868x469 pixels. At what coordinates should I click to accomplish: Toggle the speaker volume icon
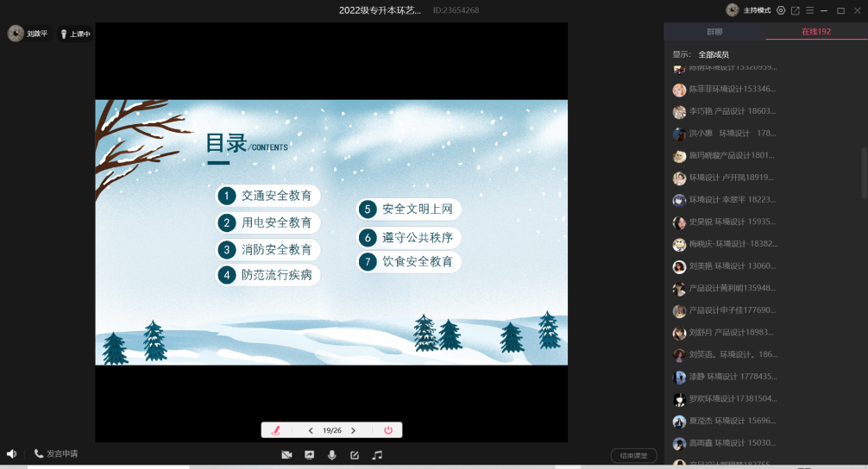point(11,453)
